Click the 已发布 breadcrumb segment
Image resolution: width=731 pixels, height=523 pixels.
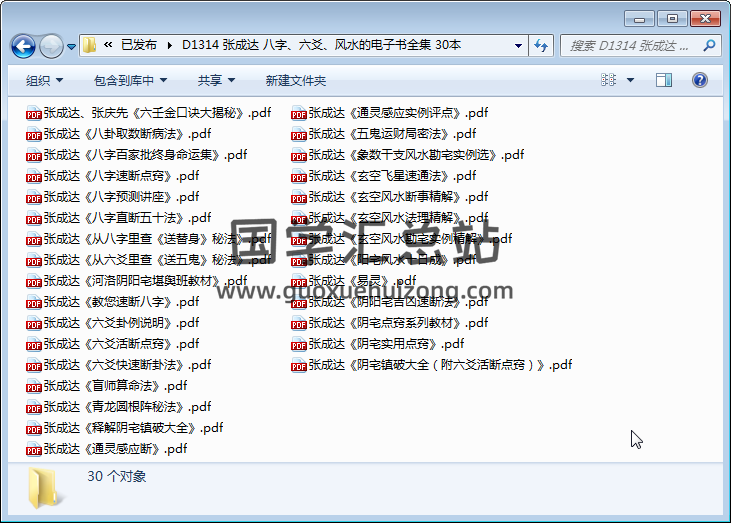pos(138,45)
